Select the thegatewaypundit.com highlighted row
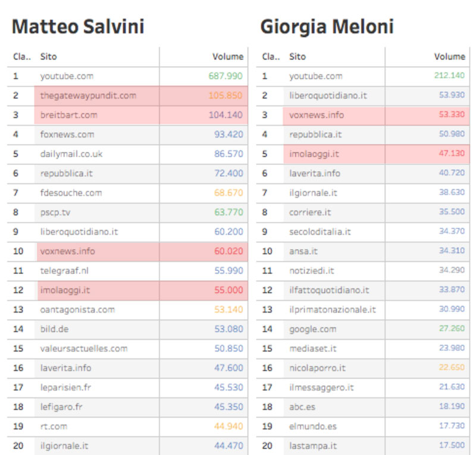Viewport: 476px width, 455px height. 88,95
